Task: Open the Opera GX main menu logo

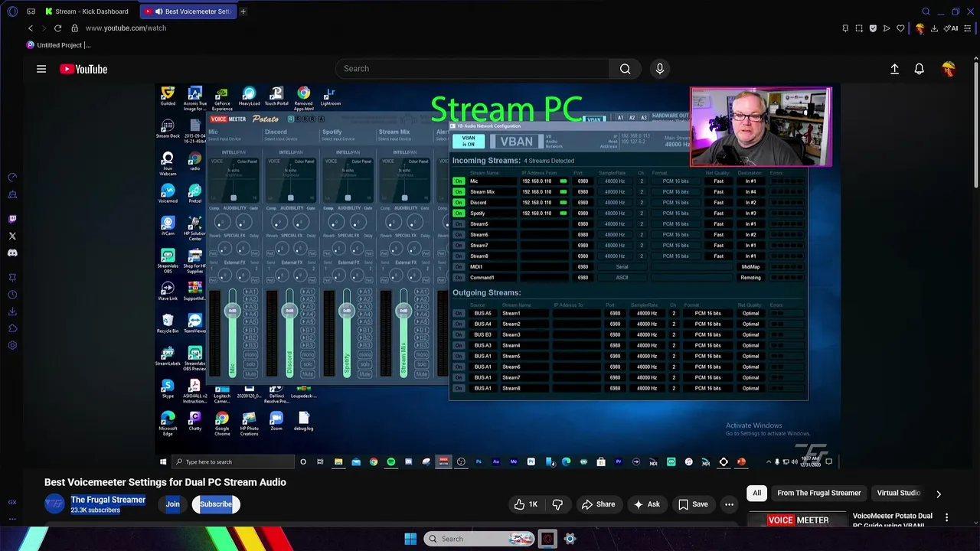Action: tap(12, 11)
